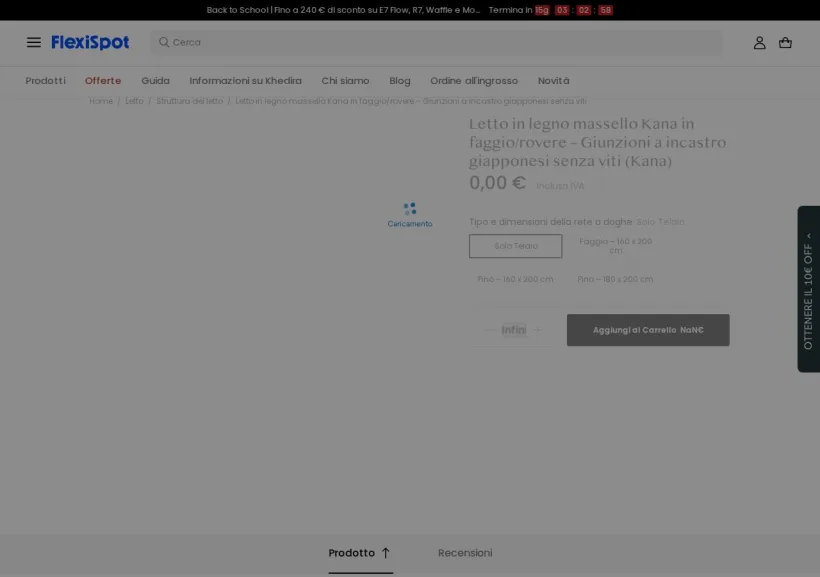Open Ordine all'ingrosso
The image size is (820, 577).
474,81
